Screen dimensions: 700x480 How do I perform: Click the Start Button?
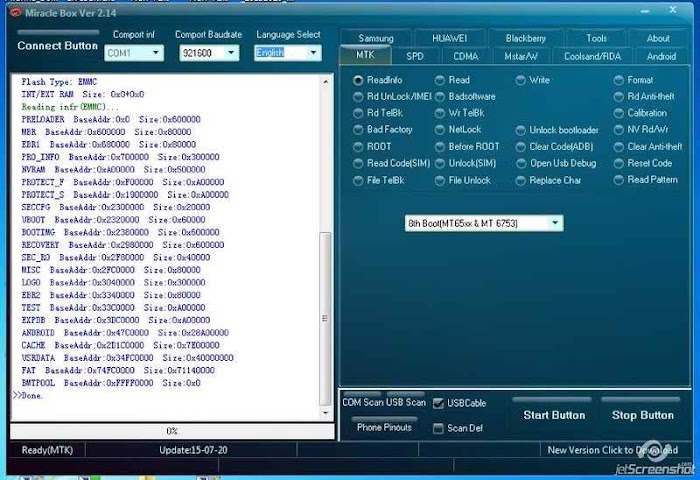(554, 412)
